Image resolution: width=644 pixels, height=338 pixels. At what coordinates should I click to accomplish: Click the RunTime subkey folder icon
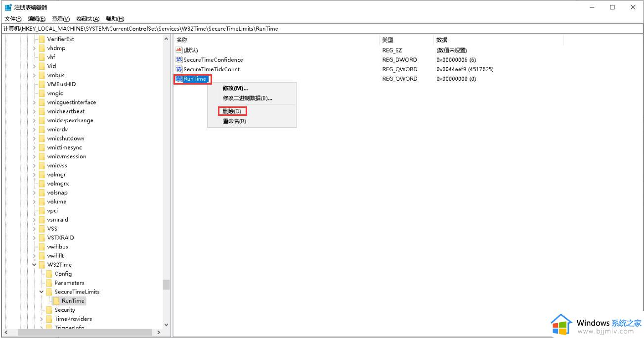(57, 301)
